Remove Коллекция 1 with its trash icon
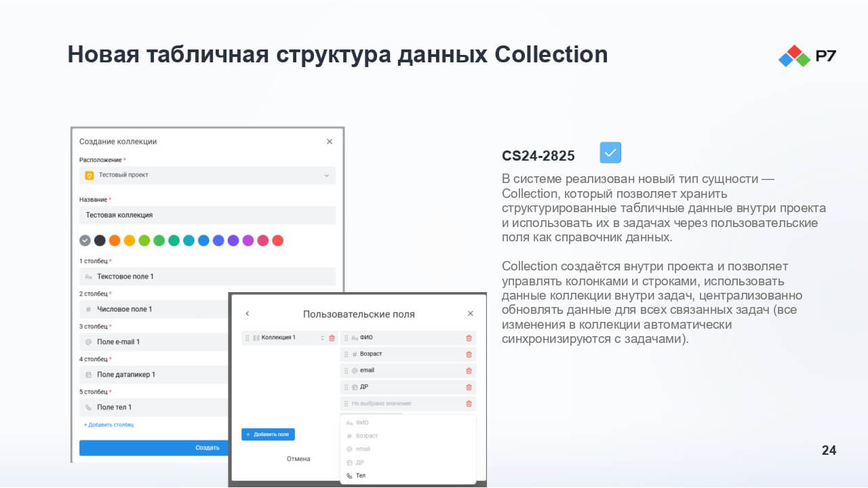868x488 pixels. point(332,338)
